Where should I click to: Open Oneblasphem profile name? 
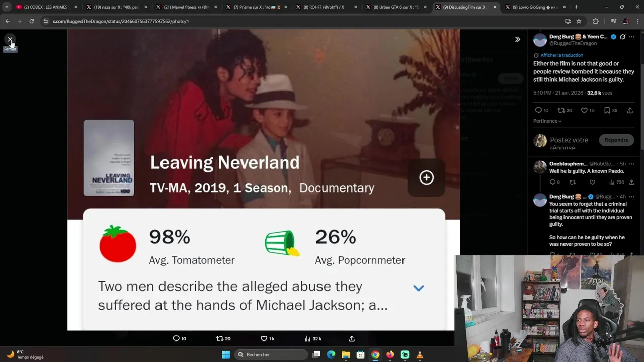568,164
